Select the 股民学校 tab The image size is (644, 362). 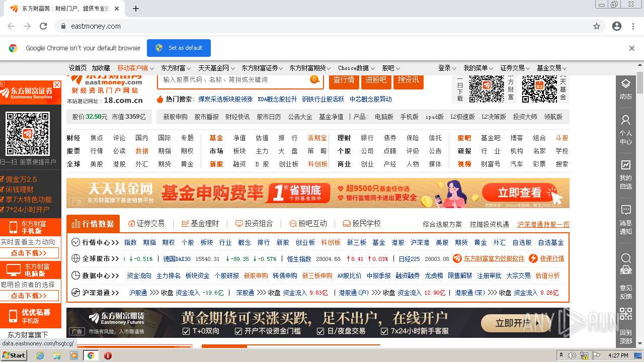click(x=362, y=223)
